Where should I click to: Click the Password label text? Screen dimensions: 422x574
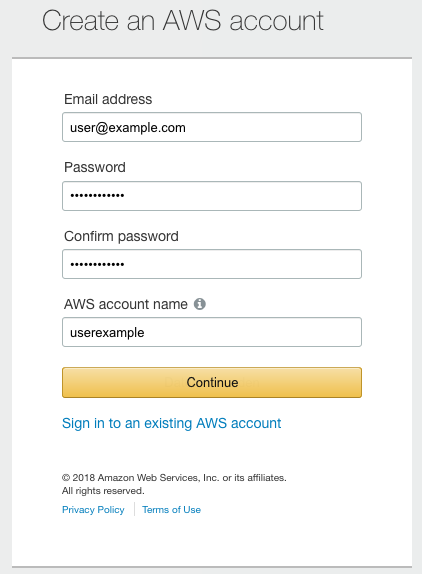coord(95,167)
